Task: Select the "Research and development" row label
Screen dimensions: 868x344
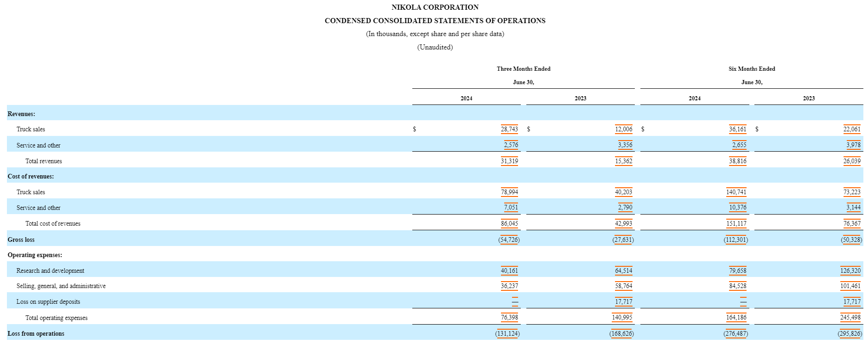Action: tap(50, 271)
